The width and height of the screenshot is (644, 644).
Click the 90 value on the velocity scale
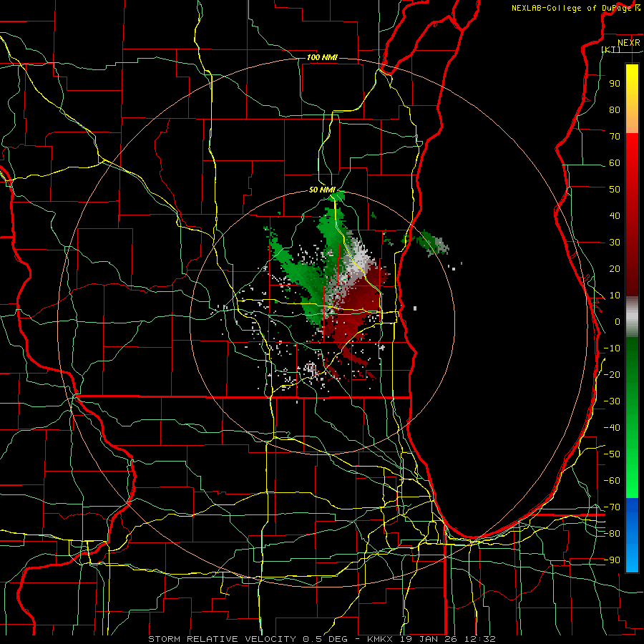point(615,84)
